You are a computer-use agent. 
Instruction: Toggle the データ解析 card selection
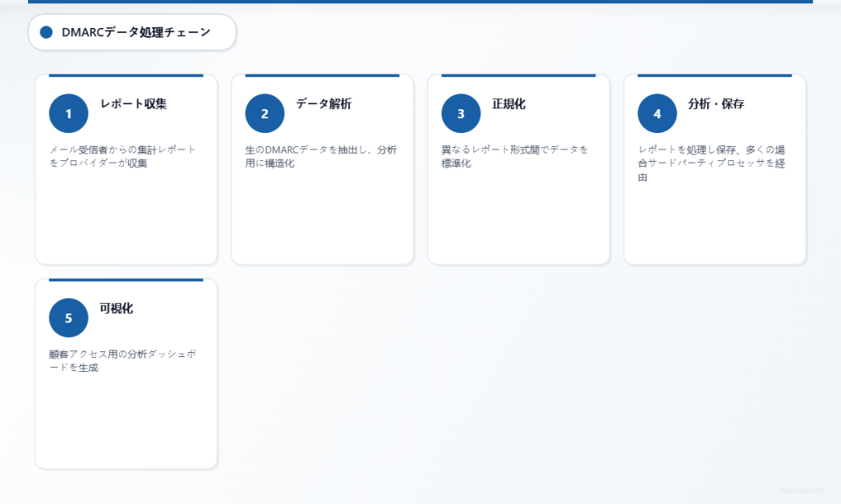[x=322, y=205]
